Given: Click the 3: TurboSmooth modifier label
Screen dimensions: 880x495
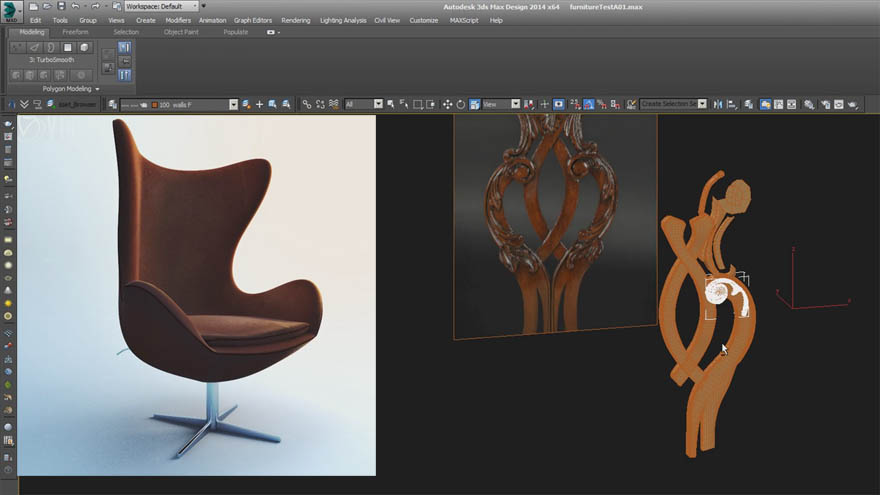Looking at the screenshot, I should 52,59.
